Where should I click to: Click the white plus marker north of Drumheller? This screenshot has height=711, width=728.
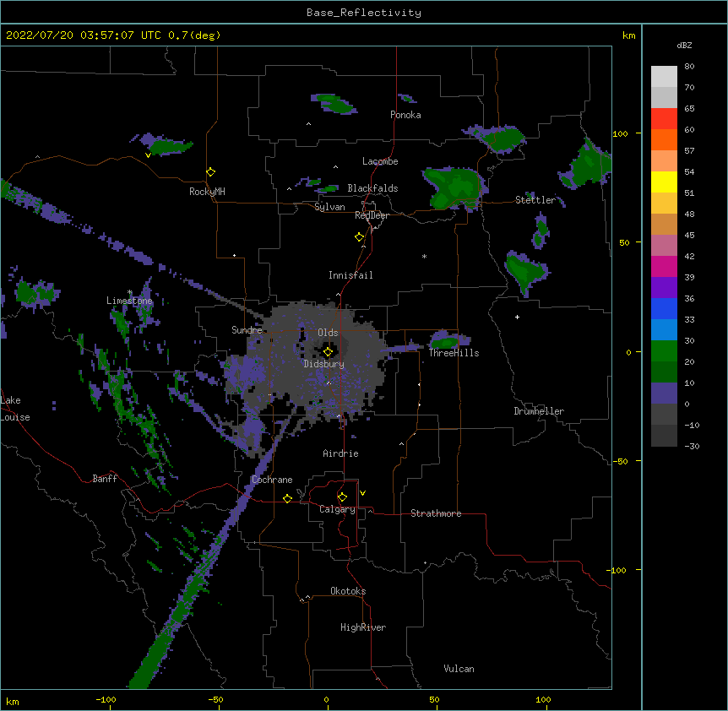click(517, 317)
